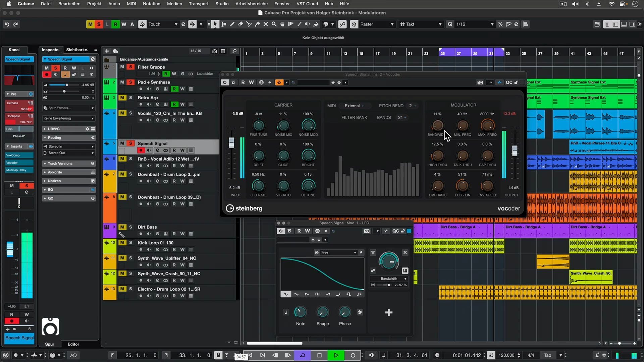The width and height of the screenshot is (644, 362).
Task: Open channel settings (e) for the Speech Signal track
Action: (157, 150)
